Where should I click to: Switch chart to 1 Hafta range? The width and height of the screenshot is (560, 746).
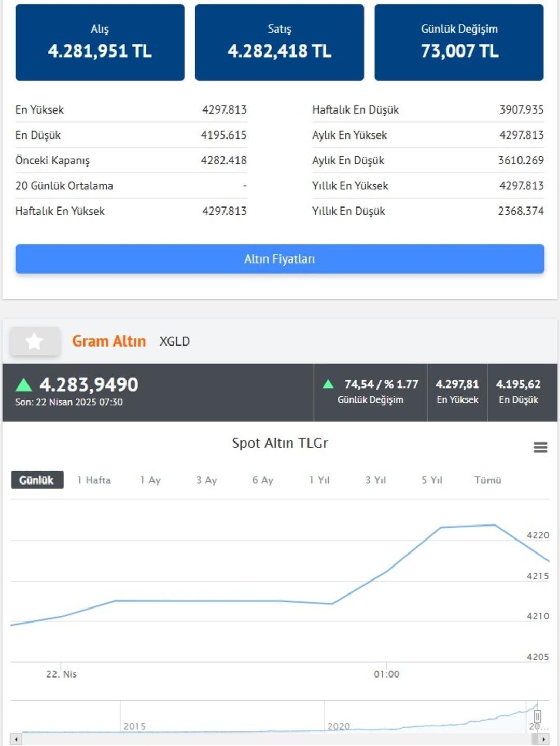tap(94, 480)
